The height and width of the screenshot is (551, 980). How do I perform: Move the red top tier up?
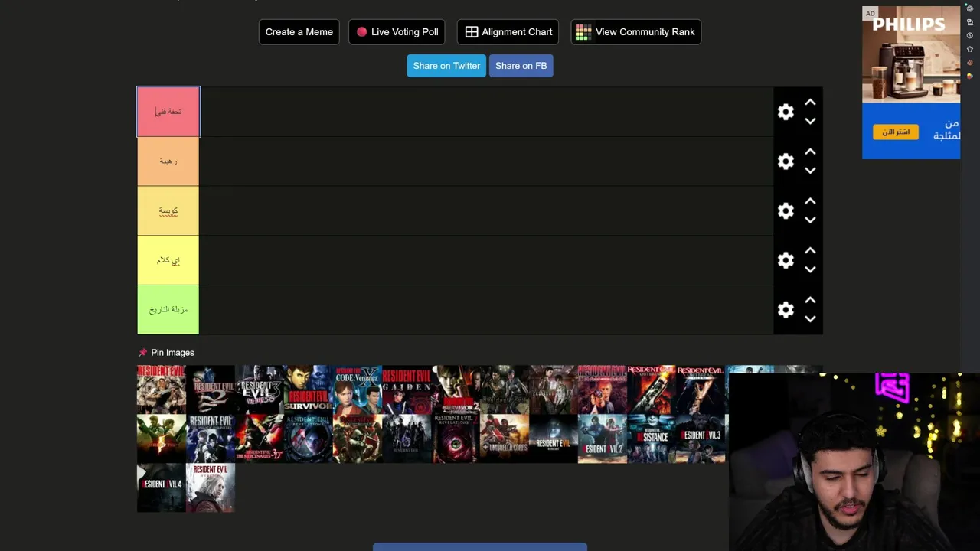pyautogui.click(x=810, y=103)
